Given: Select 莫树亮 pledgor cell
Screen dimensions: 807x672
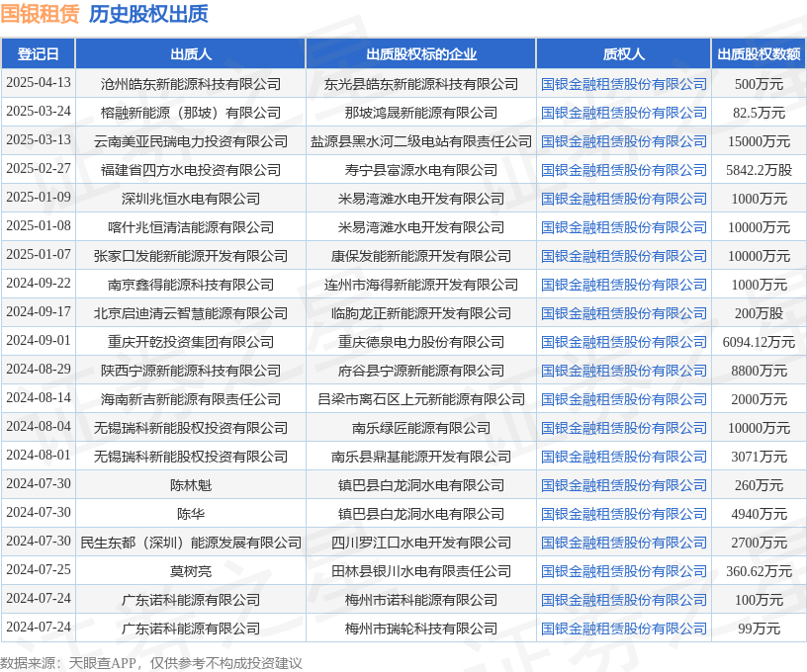Looking at the screenshot, I should coord(191,571).
